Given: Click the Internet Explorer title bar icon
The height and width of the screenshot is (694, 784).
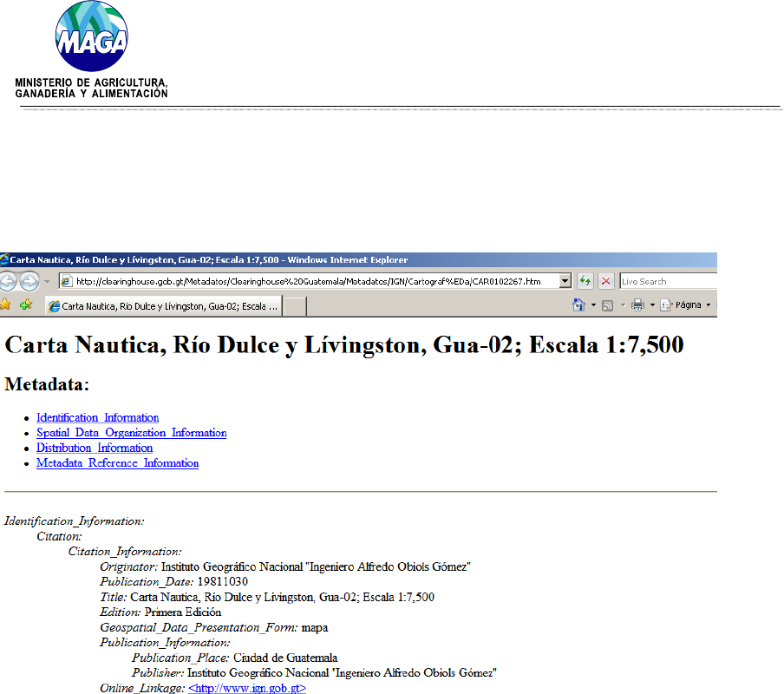Looking at the screenshot, I should [x=4, y=259].
